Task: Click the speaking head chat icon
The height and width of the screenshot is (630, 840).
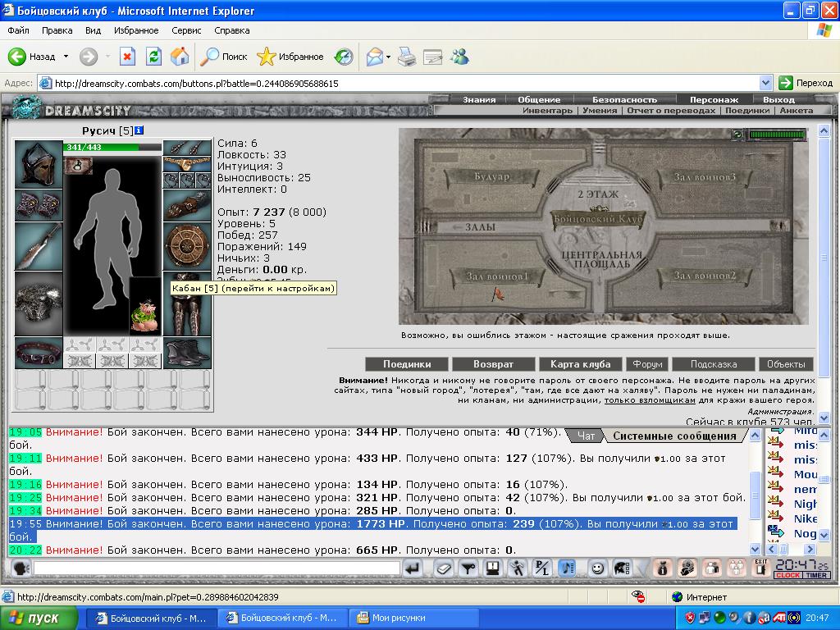Action: (21, 568)
